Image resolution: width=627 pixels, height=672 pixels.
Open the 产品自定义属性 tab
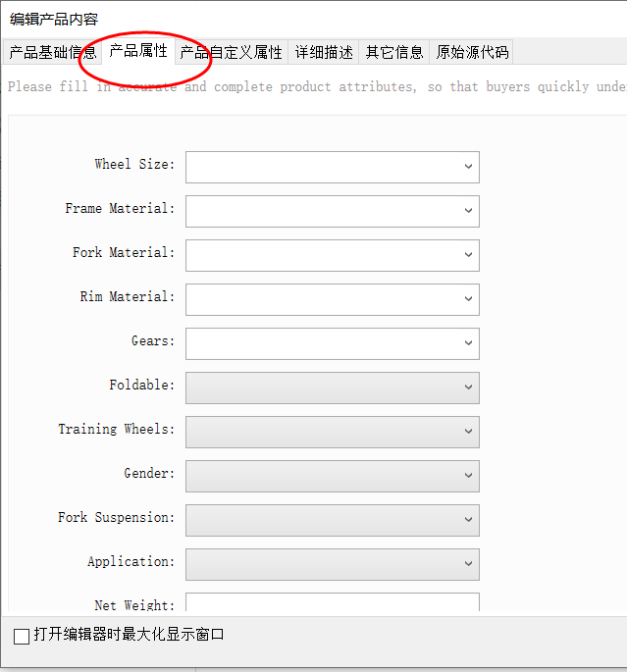click(x=231, y=52)
